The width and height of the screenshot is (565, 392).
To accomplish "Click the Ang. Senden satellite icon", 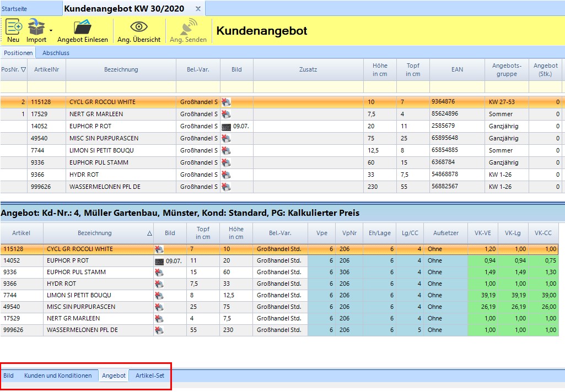I will [188, 26].
